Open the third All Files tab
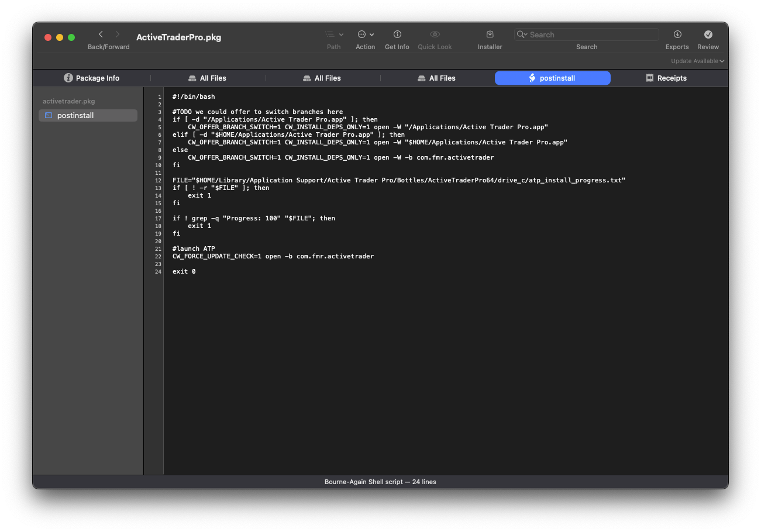 click(x=437, y=78)
